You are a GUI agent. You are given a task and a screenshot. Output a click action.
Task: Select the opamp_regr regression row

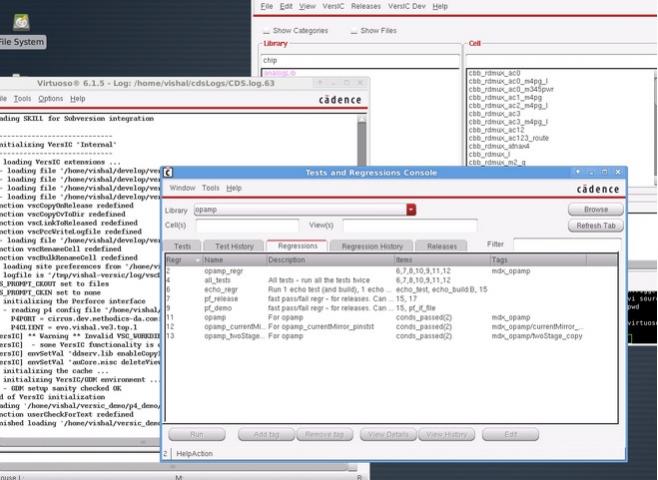[x=391, y=271]
